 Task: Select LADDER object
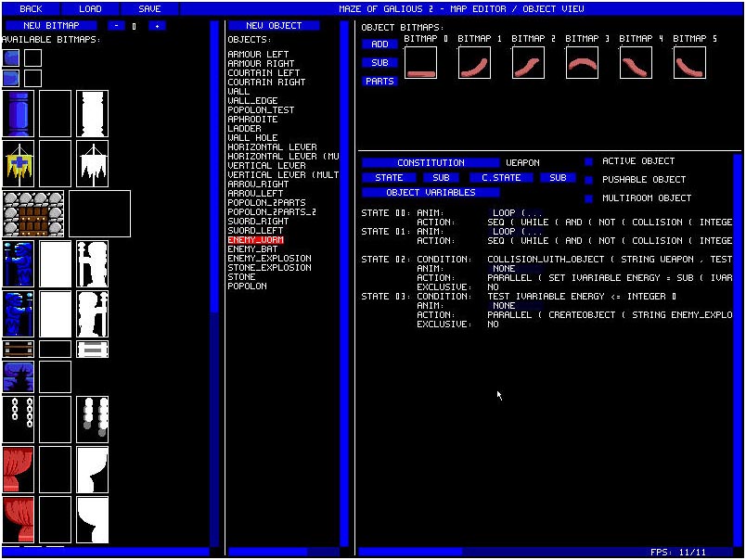pos(244,128)
